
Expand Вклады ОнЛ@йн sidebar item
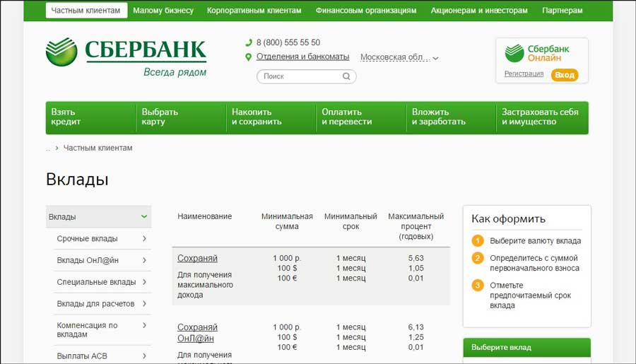144,260
